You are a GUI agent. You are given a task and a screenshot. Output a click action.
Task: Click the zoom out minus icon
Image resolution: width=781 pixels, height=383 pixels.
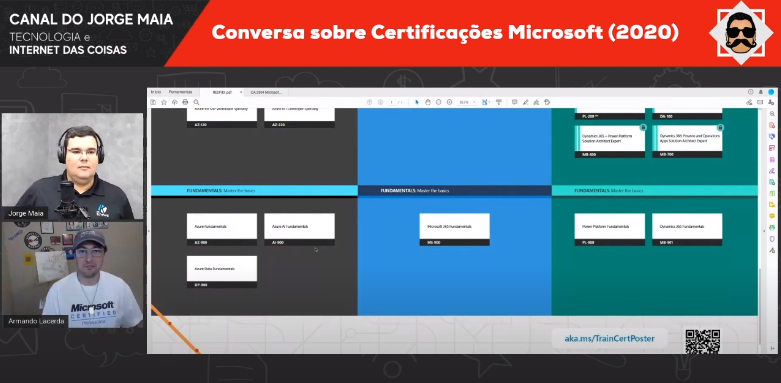(438, 102)
